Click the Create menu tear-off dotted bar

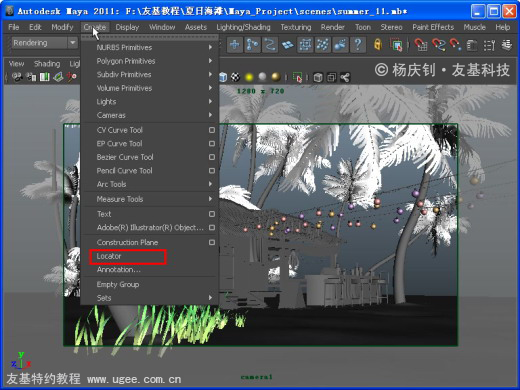coord(150,37)
